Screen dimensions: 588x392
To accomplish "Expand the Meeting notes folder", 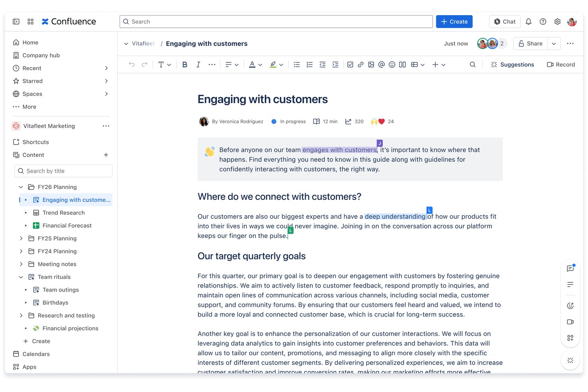I will (x=21, y=264).
